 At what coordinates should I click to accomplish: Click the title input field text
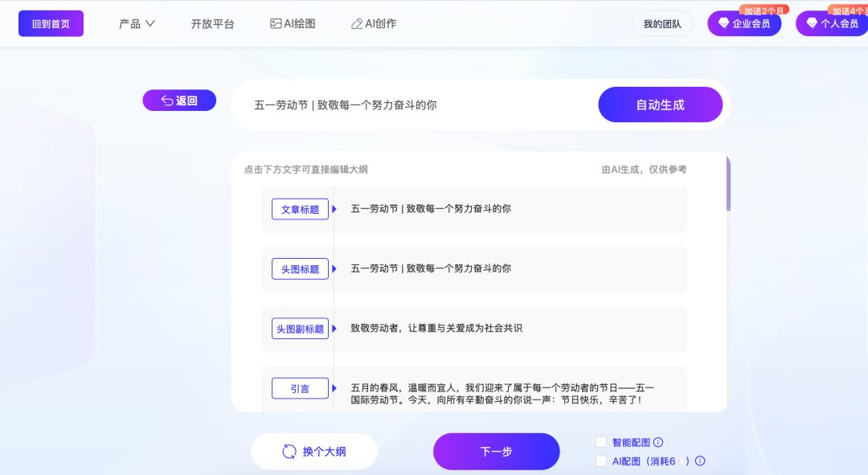346,105
